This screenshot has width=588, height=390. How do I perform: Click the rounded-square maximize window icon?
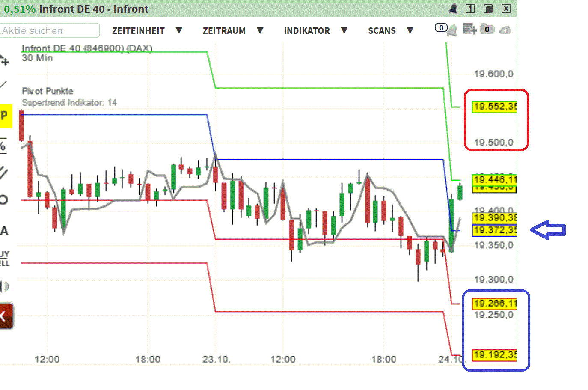click(x=488, y=9)
